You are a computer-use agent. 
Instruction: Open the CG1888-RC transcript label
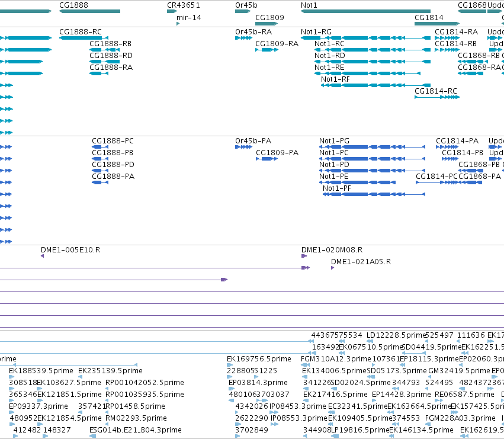pos(81,32)
